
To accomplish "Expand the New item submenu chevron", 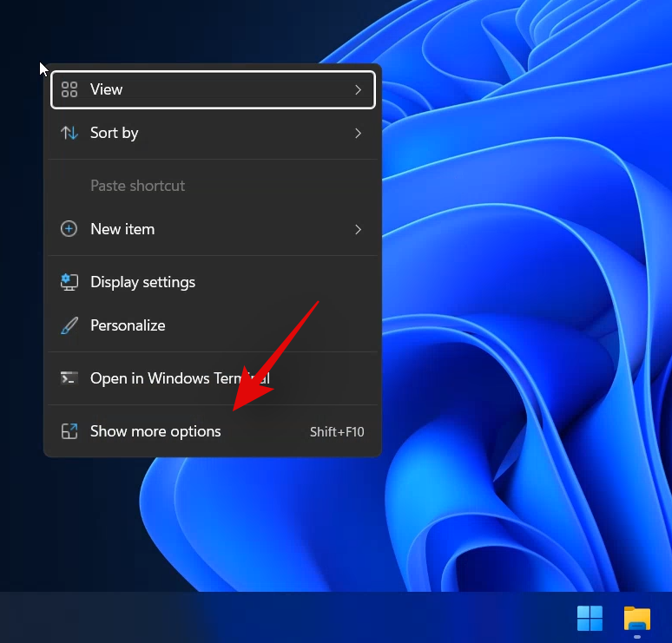I will pyautogui.click(x=358, y=229).
